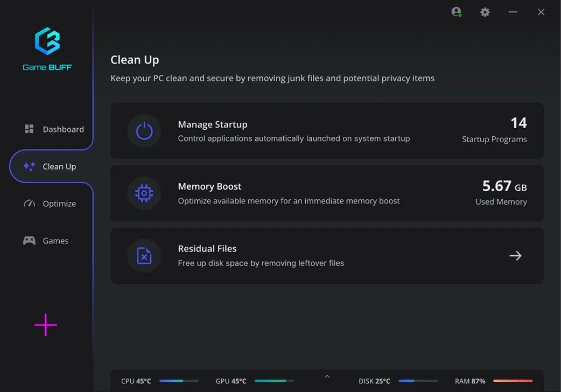Click the Manage Startup power icon
This screenshot has height=392, width=561.
pyautogui.click(x=144, y=131)
